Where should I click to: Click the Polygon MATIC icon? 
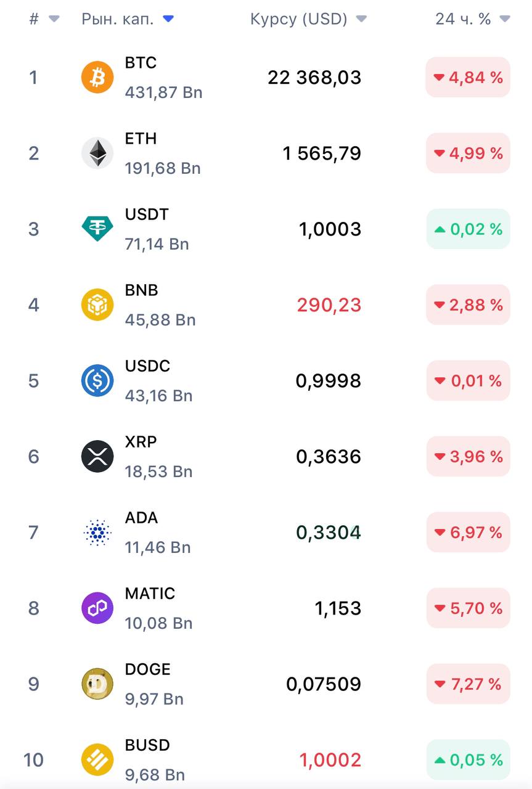(97, 608)
